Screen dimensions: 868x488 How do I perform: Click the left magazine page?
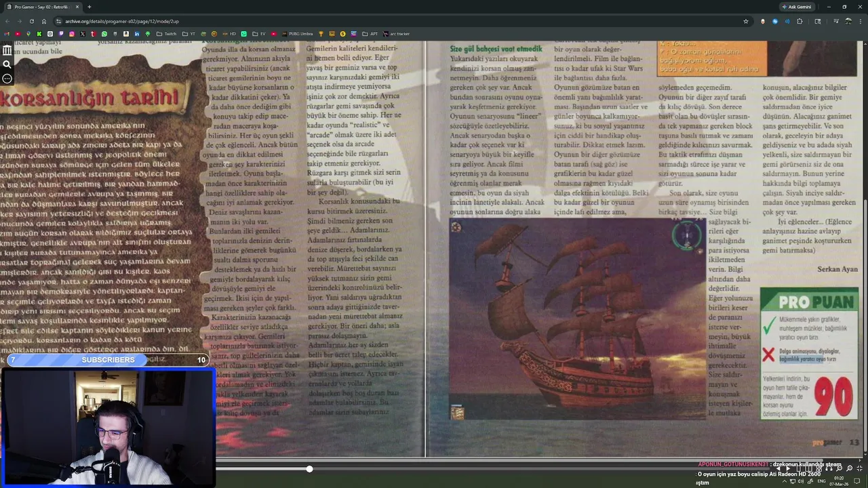point(212,249)
